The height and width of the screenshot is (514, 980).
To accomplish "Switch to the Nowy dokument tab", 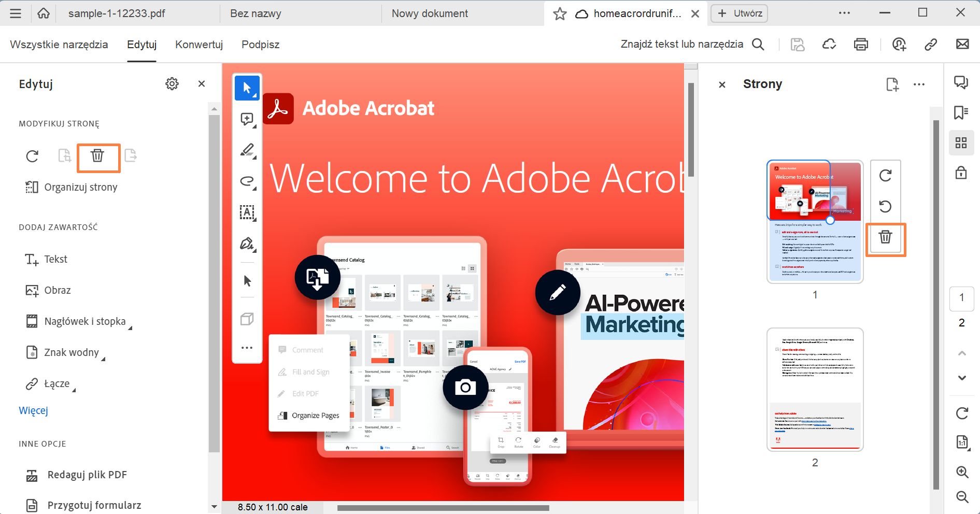I will point(430,13).
